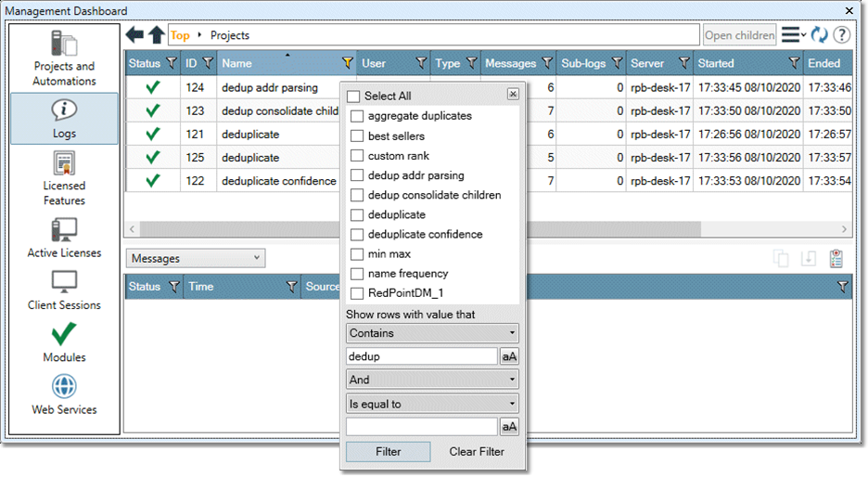The image size is (868, 477).
Task: Open the And logical operator dropdown
Action: (x=432, y=380)
